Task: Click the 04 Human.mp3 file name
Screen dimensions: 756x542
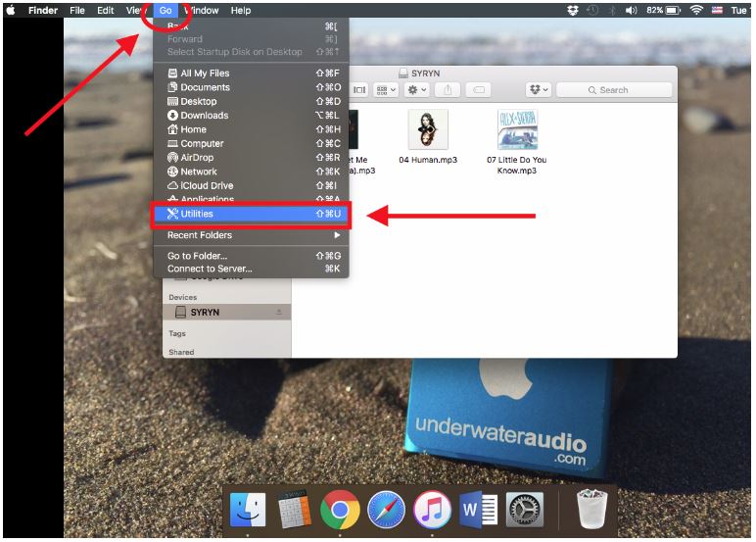Action: point(428,160)
